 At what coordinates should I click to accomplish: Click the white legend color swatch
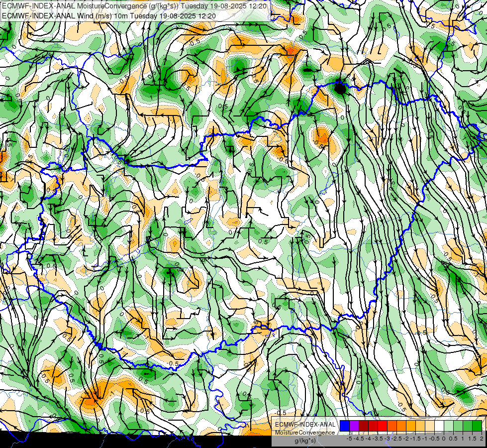click(x=439, y=426)
